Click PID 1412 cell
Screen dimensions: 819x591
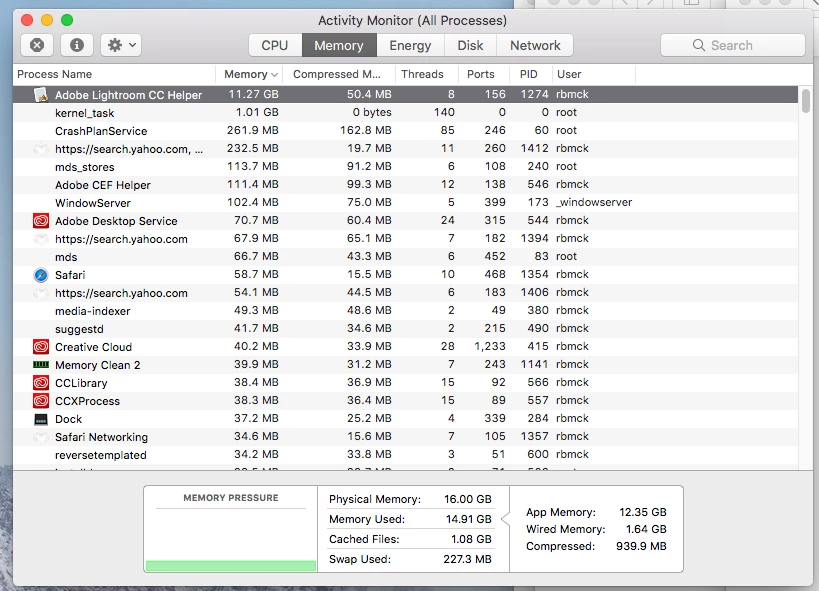tap(534, 148)
